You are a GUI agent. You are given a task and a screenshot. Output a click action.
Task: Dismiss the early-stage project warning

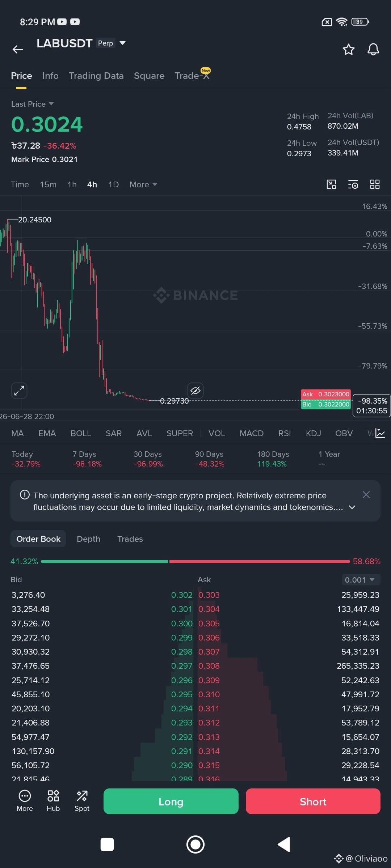[x=366, y=494]
